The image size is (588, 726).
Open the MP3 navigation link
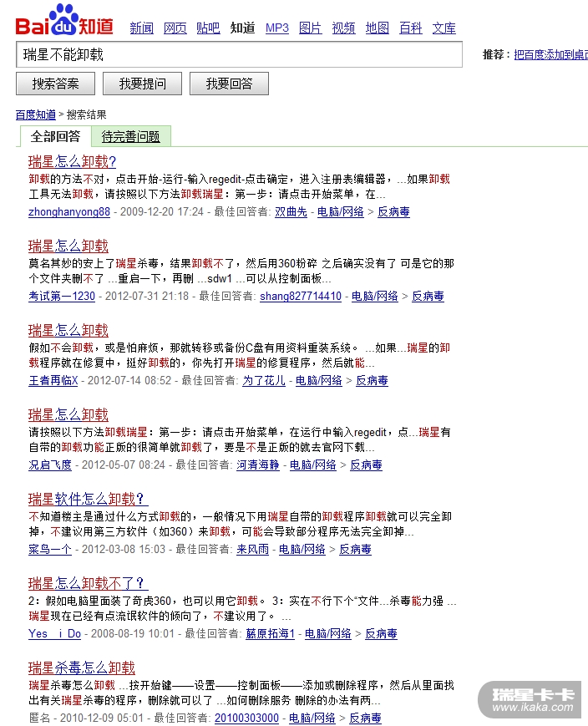[276, 28]
